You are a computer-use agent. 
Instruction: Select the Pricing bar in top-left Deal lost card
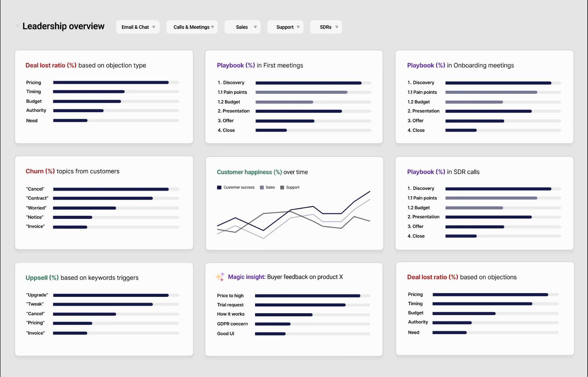click(x=111, y=82)
